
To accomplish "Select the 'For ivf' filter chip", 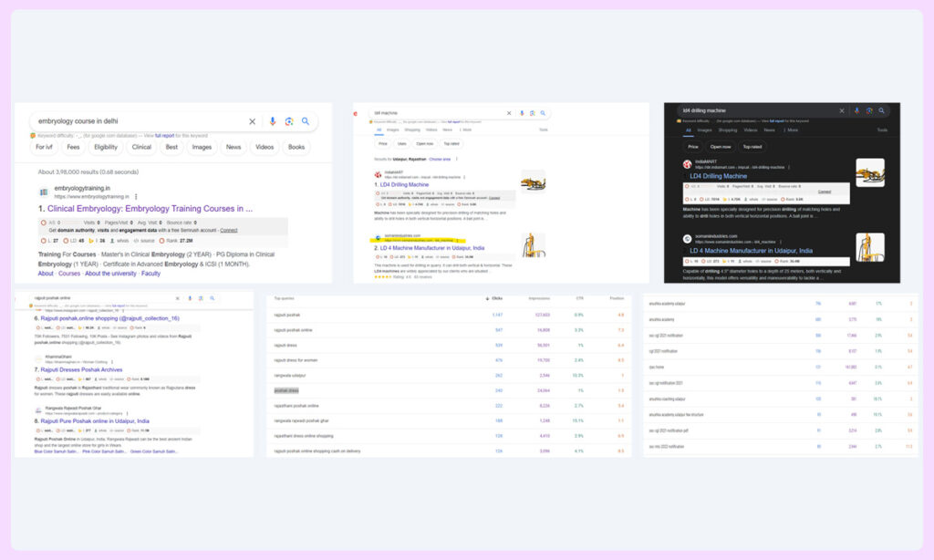I will (x=44, y=147).
